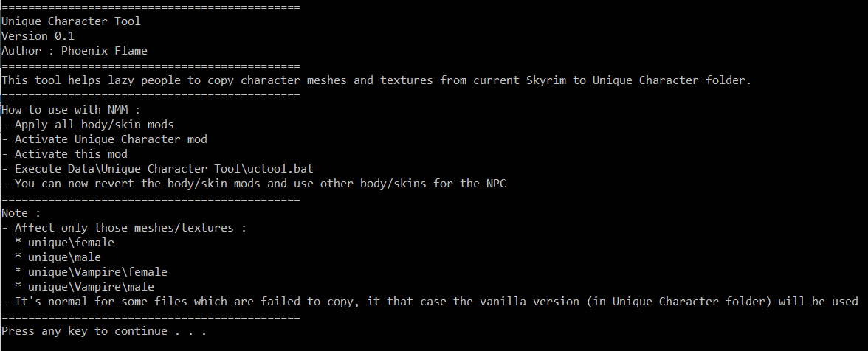This screenshot has width=868, height=351.
Task: Click the "Unique Character Tool" title line
Action: [71, 21]
